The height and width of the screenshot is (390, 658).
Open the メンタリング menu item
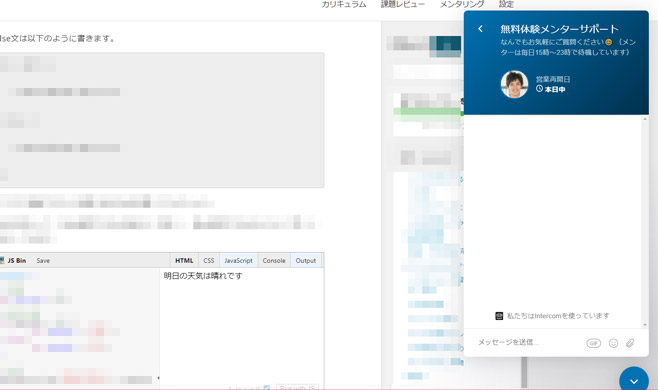click(x=462, y=4)
